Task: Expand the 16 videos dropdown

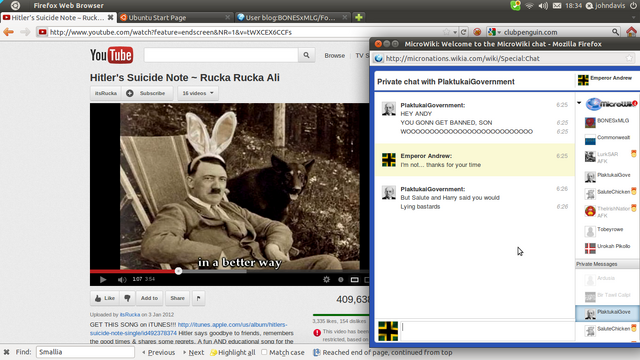Action: 198,93
